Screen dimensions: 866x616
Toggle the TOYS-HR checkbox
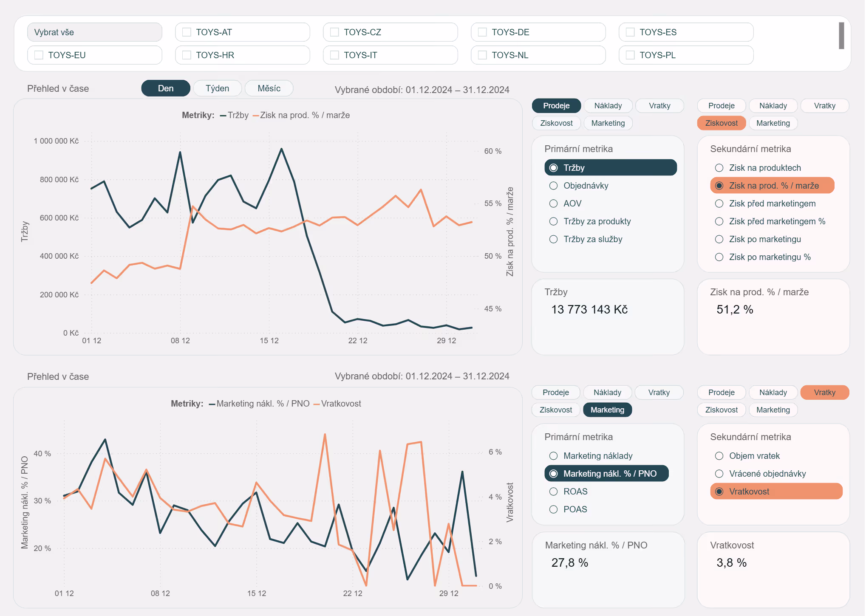[x=187, y=55]
